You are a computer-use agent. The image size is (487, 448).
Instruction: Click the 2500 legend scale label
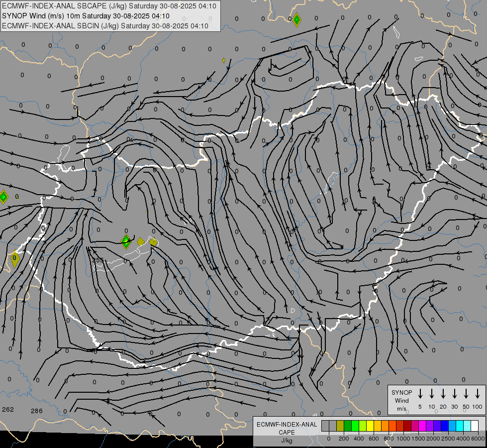(x=448, y=439)
